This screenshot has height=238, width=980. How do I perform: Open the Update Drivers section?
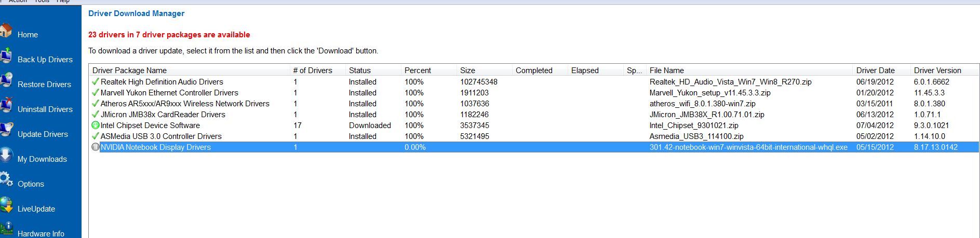click(x=43, y=134)
